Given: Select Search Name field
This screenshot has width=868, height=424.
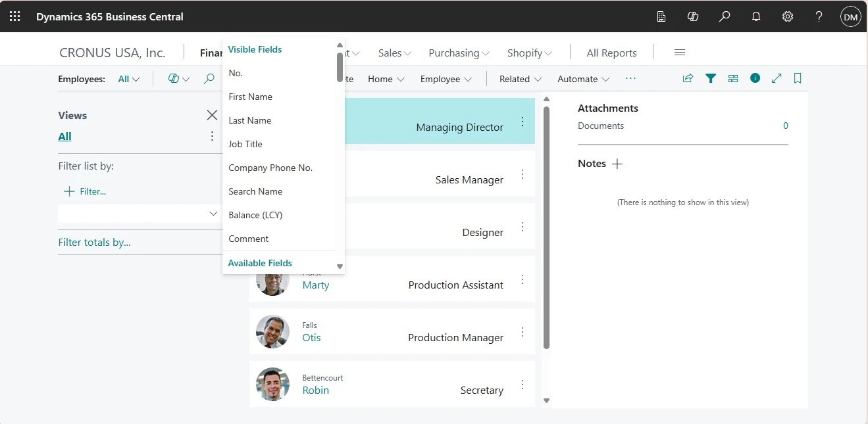Looking at the screenshot, I should [x=279, y=191].
